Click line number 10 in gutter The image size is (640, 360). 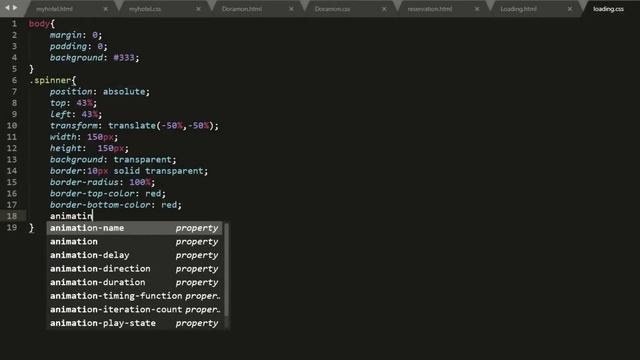click(12, 126)
